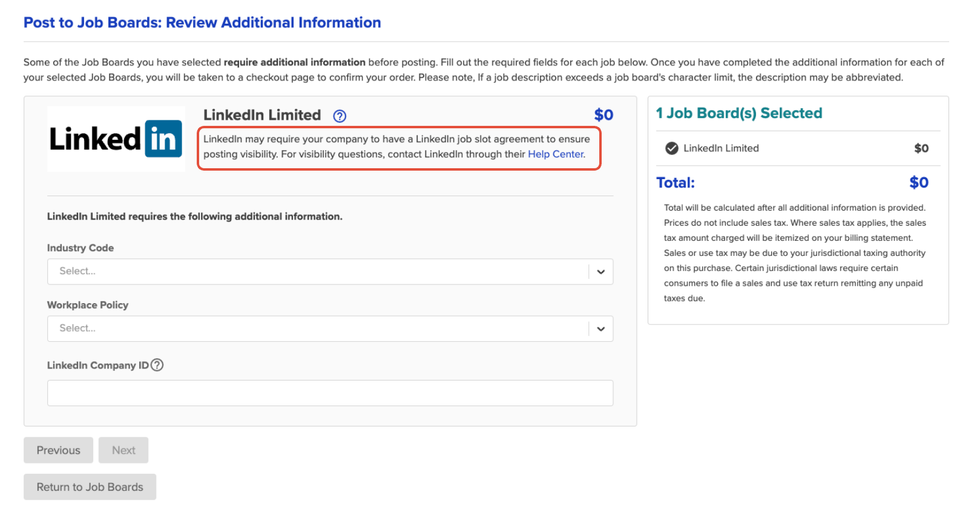Focus the LinkedIn Company ID text field

pyautogui.click(x=330, y=393)
